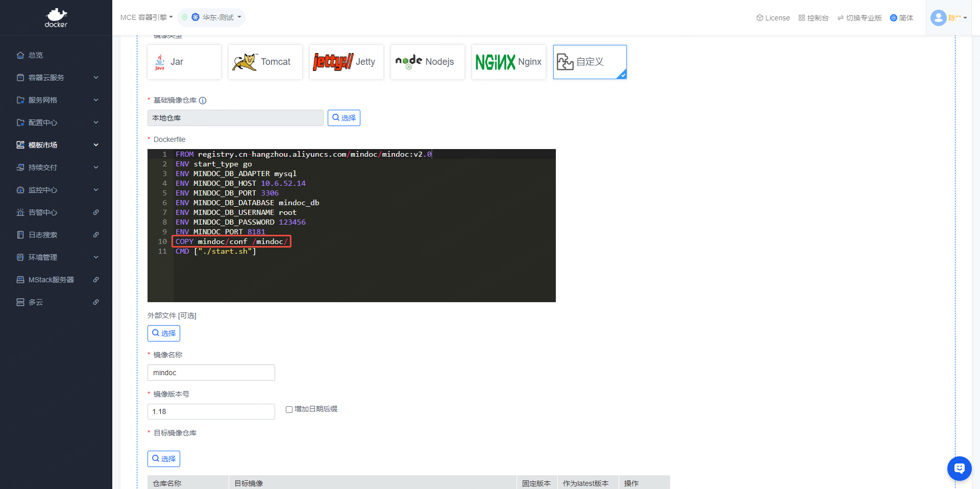Open 日志搜索 in the sidebar
The height and width of the screenshot is (489, 980).
pyautogui.click(x=43, y=235)
